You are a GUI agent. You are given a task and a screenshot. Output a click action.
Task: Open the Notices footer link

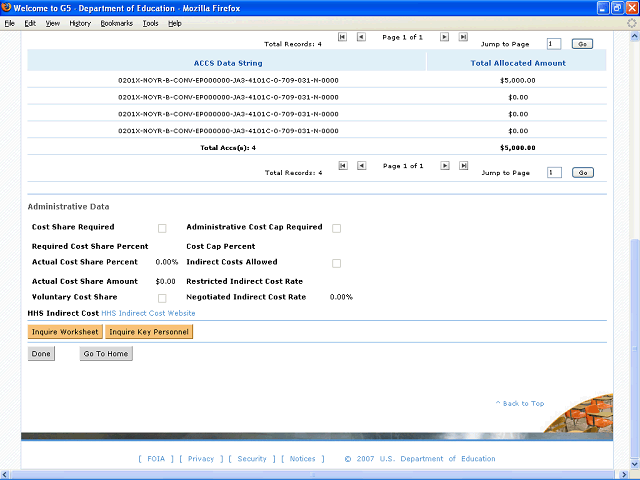302,459
